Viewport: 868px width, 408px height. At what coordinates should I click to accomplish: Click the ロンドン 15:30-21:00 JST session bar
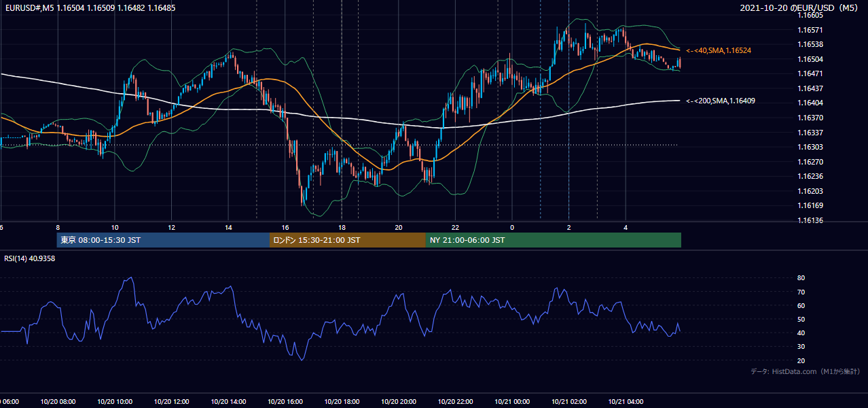point(348,240)
